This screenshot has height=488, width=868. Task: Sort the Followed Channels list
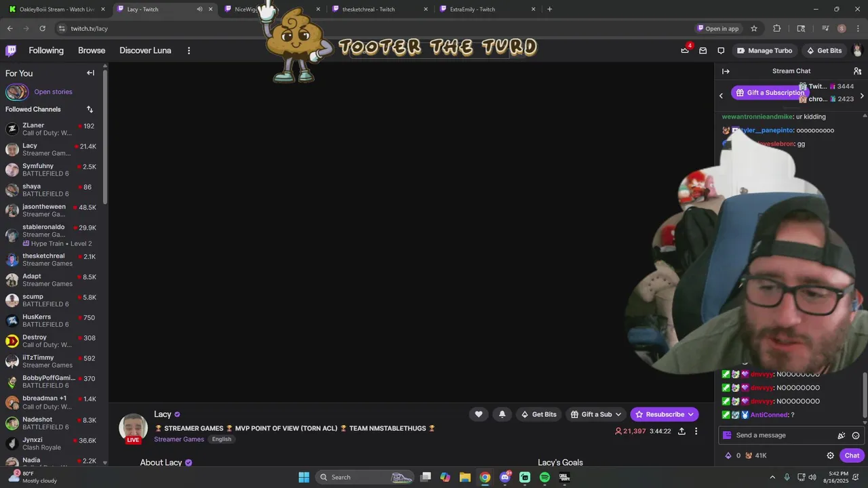click(x=90, y=109)
